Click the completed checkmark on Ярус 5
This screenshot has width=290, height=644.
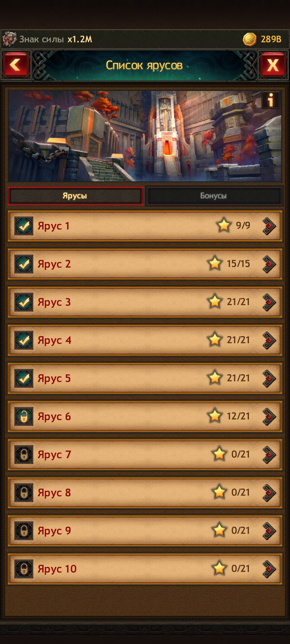tap(24, 378)
